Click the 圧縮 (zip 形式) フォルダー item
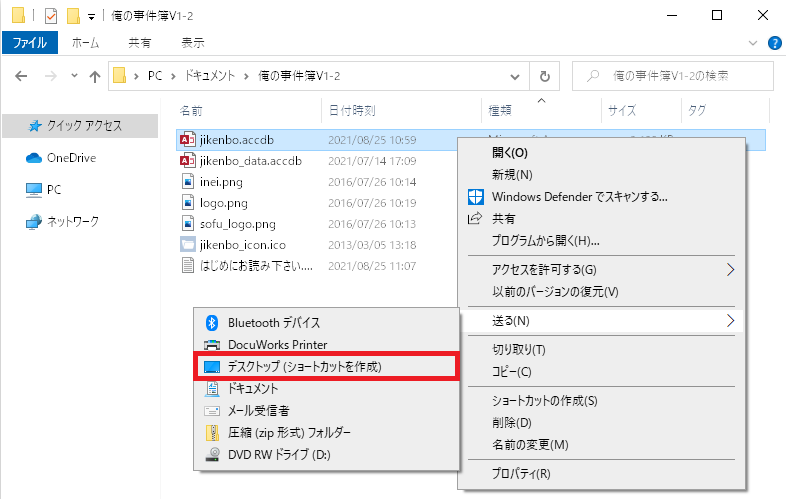 [x=289, y=432]
